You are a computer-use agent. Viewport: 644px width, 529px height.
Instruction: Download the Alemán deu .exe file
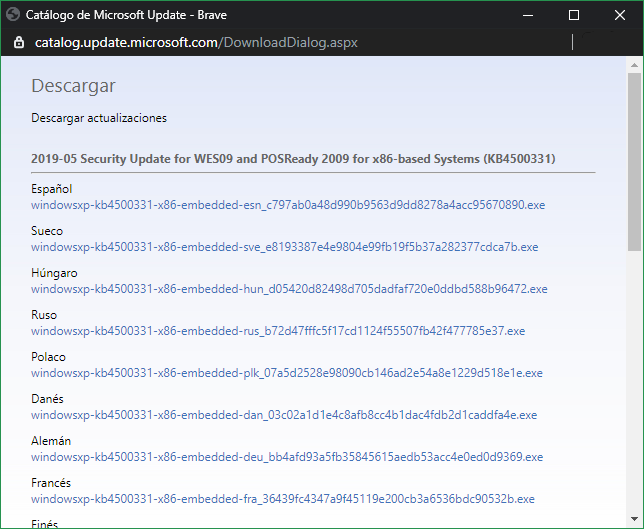pos(287,457)
